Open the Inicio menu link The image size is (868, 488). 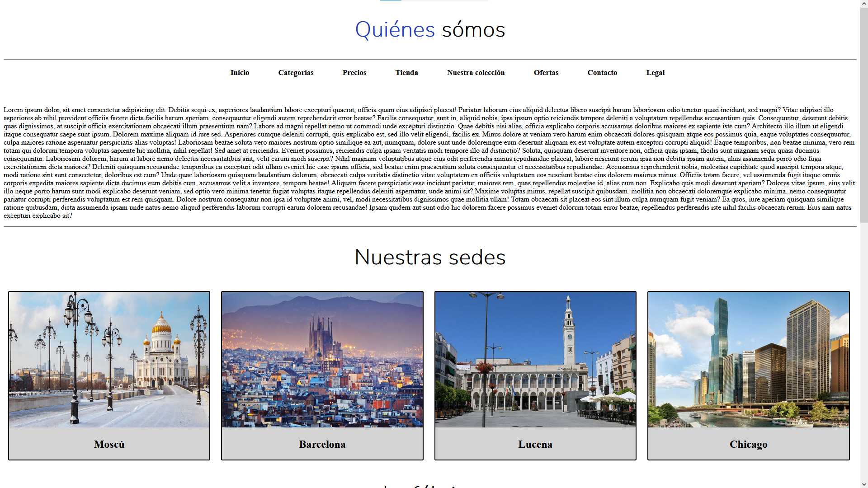pos(240,73)
